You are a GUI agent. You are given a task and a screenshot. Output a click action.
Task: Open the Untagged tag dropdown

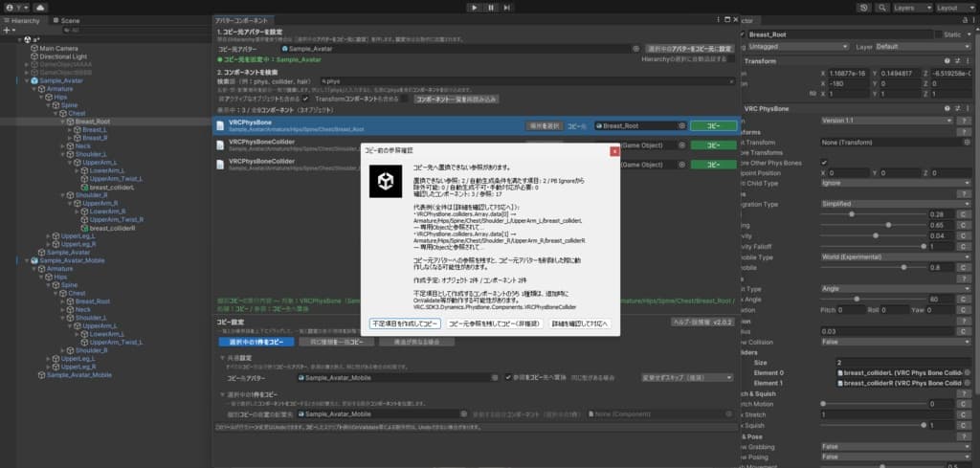coord(798,47)
